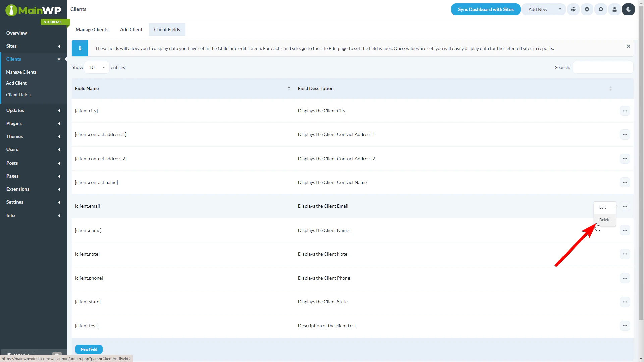644x362 pixels.
Task: Click 'Description of the client.test' text
Action: click(x=327, y=326)
